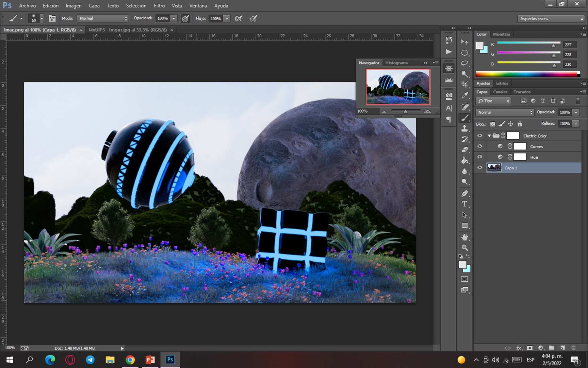Screen dimensions: 588x368
Task: Select the Healing Brush tool
Action: pyautogui.click(x=465, y=107)
